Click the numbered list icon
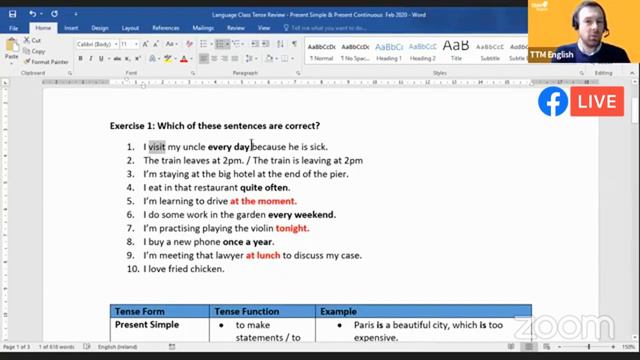Image resolution: width=640 pixels, height=360 pixels. point(220,44)
